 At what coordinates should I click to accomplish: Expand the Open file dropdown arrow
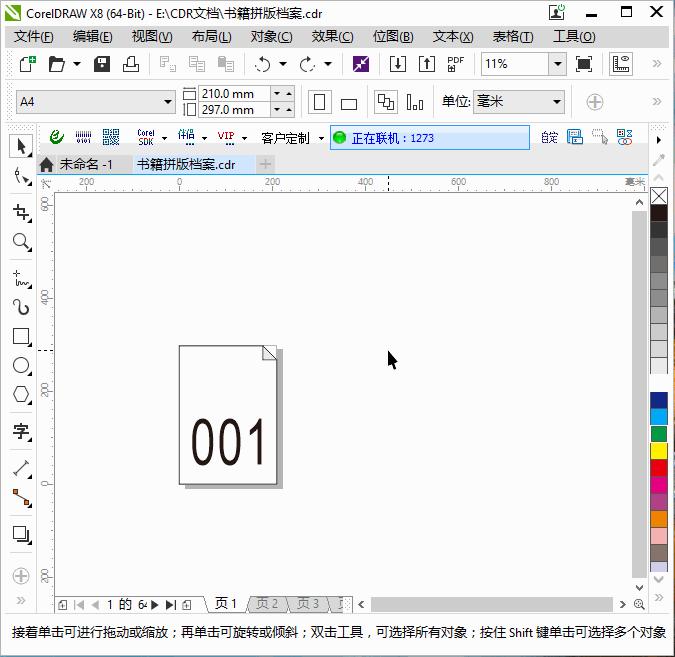[x=77, y=64]
